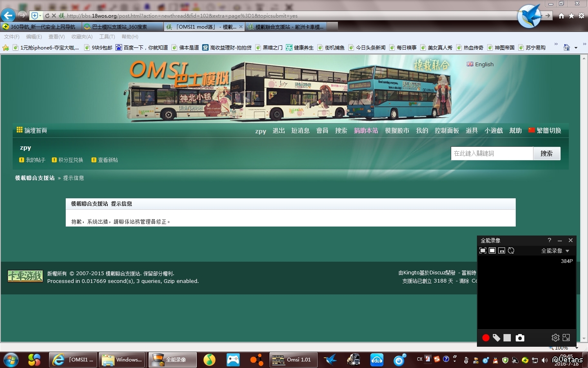
Task: Open recorder settings gear
Action: coord(555,338)
